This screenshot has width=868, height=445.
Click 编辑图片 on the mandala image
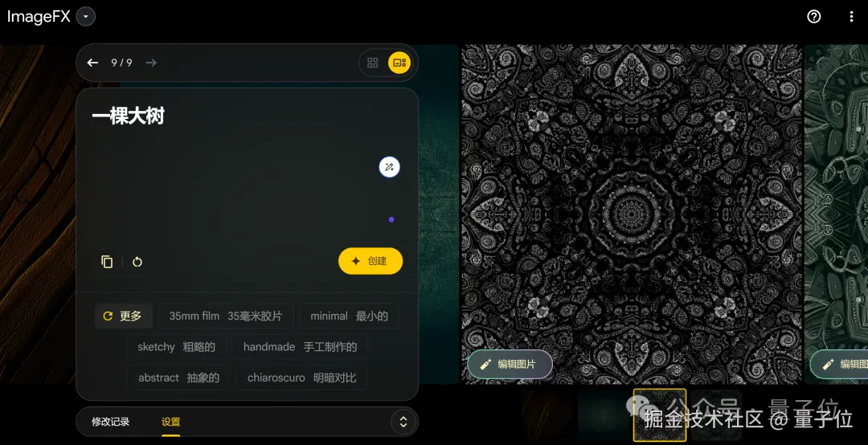pyautogui.click(x=510, y=364)
